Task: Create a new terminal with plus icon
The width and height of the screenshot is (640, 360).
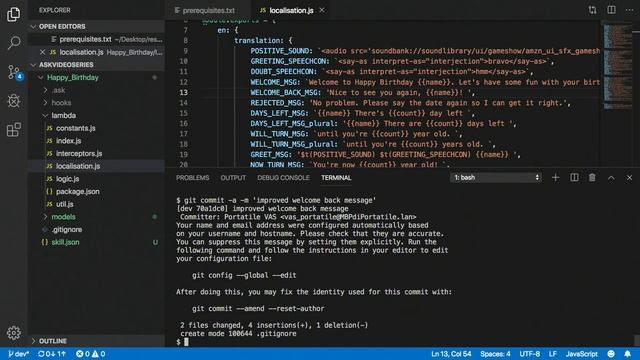Action: 556,178
